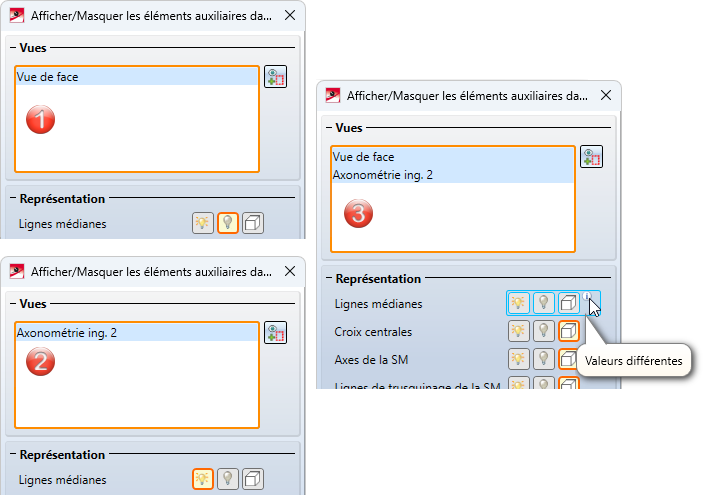Viewport: 703px width, 495px height.
Task: Collapse Représentation section in the two-view dialog
Action: 330,278
